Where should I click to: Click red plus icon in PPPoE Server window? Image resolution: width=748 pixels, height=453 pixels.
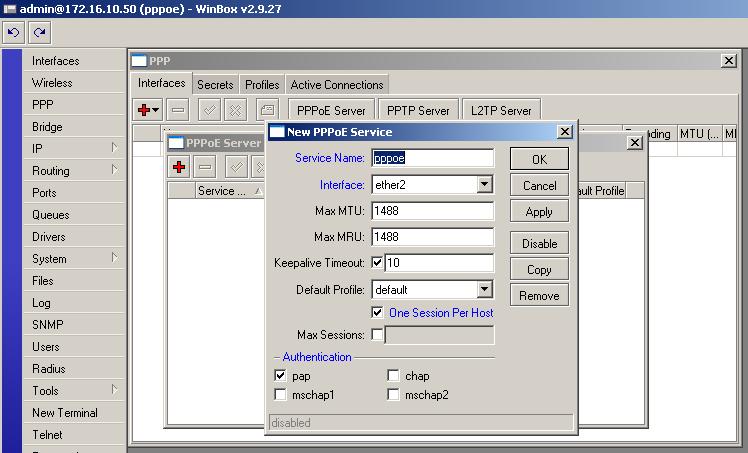pyautogui.click(x=179, y=167)
